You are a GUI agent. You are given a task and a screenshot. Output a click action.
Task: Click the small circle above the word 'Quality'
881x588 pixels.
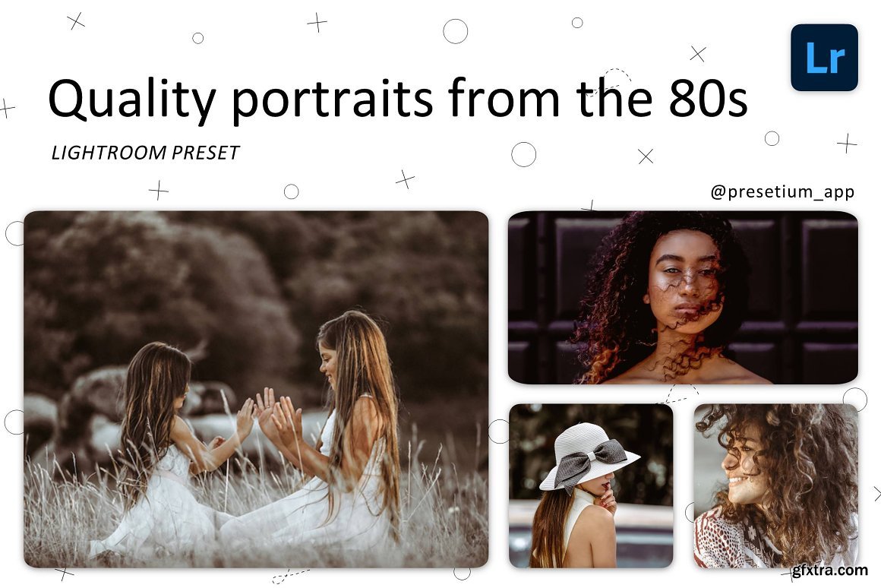(x=197, y=38)
